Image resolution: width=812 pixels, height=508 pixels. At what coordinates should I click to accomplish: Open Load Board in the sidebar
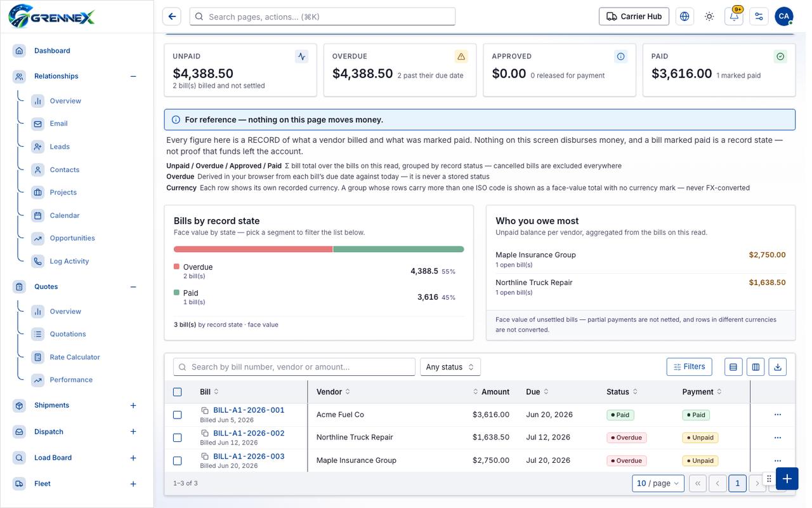pyautogui.click(x=53, y=458)
